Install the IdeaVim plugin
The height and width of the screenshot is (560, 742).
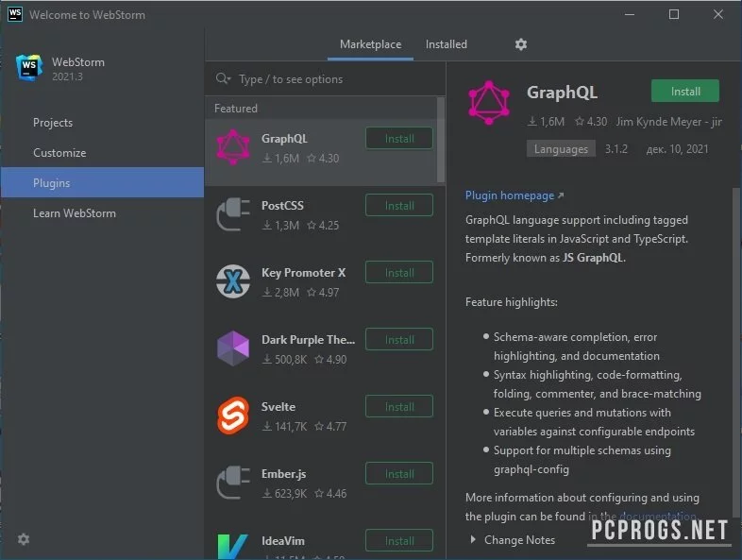click(399, 540)
